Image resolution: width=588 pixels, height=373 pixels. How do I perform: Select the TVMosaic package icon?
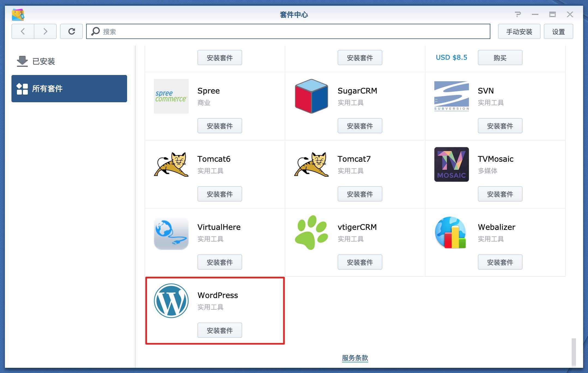coord(451,164)
